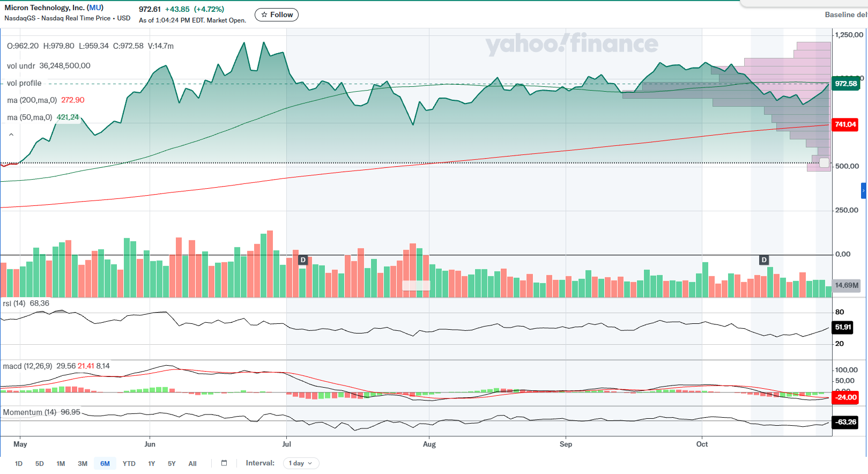Image resolution: width=868 pixels, height=474 pixels.
Task: Open the 1 day interval dropdown
Action: [x=301, y=463]
